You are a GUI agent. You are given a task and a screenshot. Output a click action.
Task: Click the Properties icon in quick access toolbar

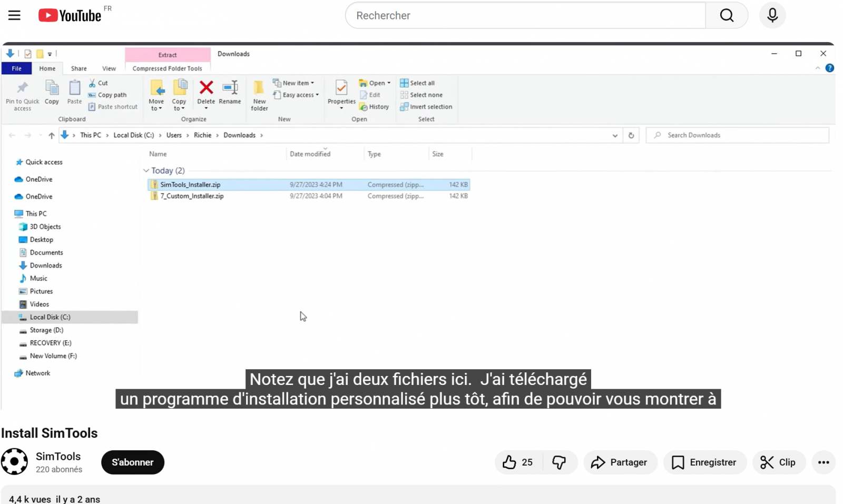coord(28,54)
